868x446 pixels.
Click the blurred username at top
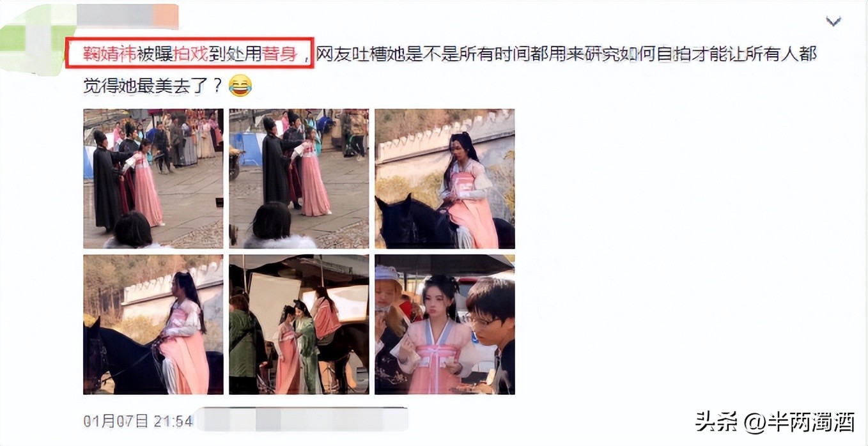coord(129,16)
